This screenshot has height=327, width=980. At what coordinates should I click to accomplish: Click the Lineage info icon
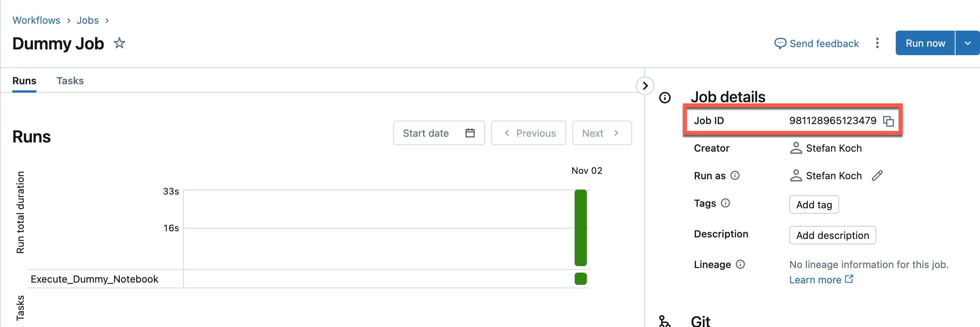(x=740, y=264)
